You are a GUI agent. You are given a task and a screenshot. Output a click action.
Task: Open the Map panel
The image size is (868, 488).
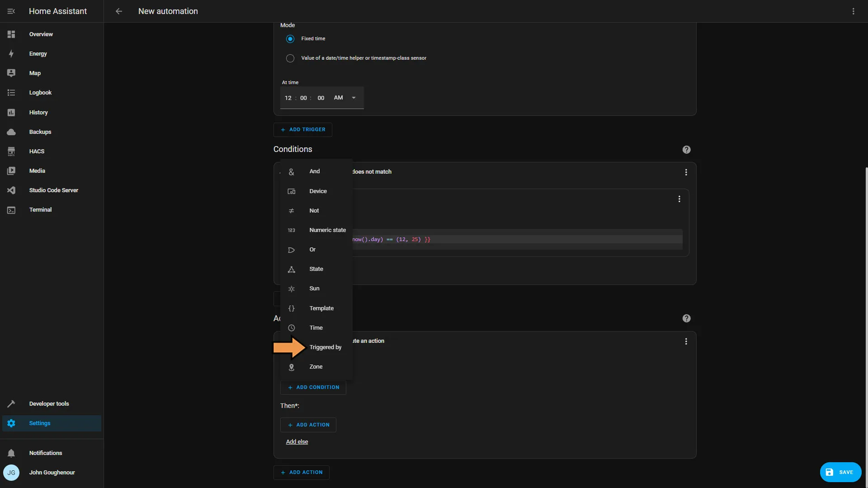click(x=52, y=73)
